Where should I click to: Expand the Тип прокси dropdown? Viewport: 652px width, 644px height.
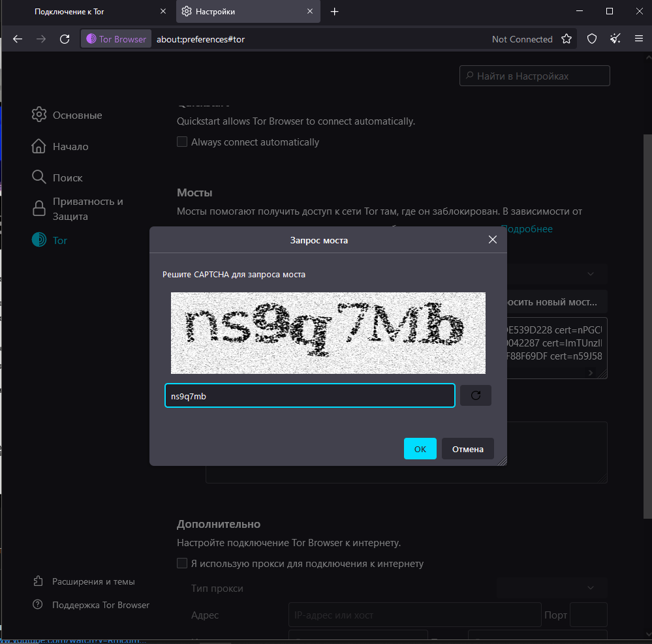pyautogui.click(x=552, y=589)
